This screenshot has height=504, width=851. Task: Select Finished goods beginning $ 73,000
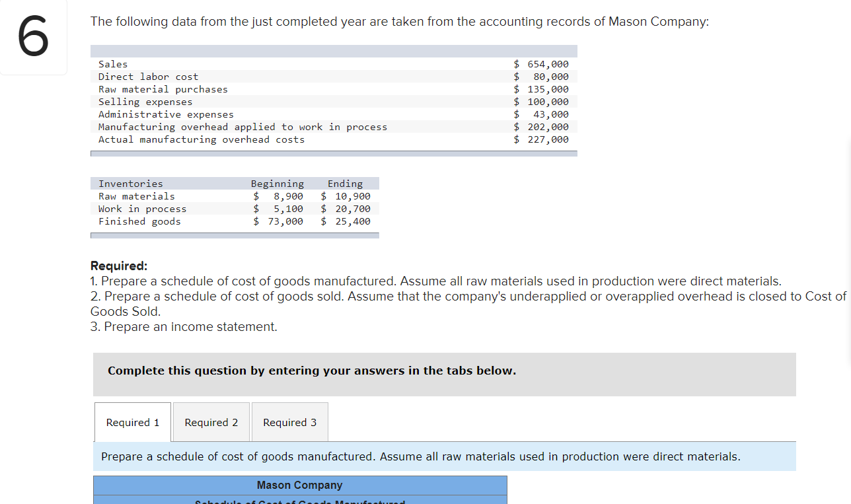278,221
